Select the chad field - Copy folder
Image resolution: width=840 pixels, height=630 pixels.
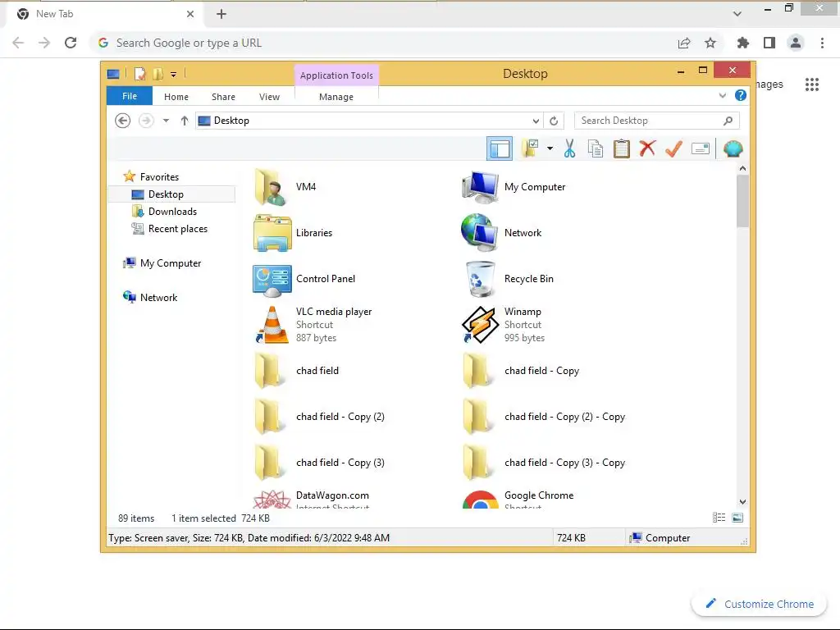pos(521,371)
